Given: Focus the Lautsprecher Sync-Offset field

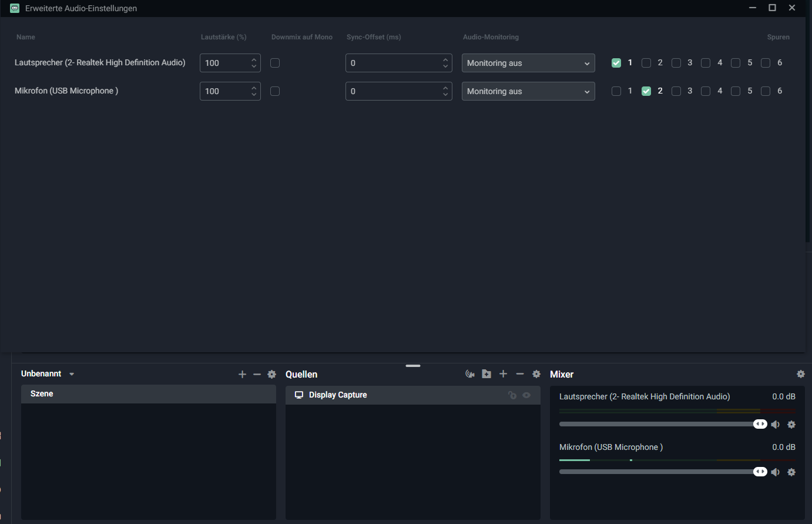Looking at the screenshot, I should coord(399,63).
